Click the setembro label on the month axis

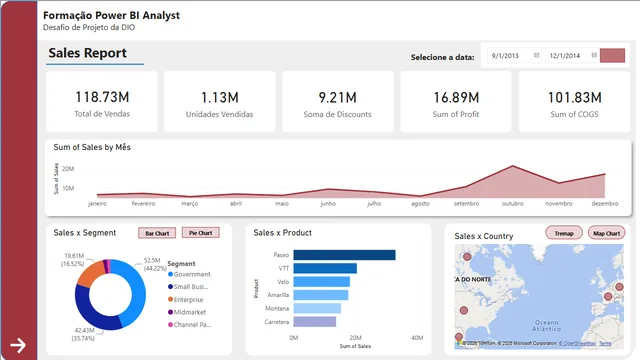tap(467, 203)
